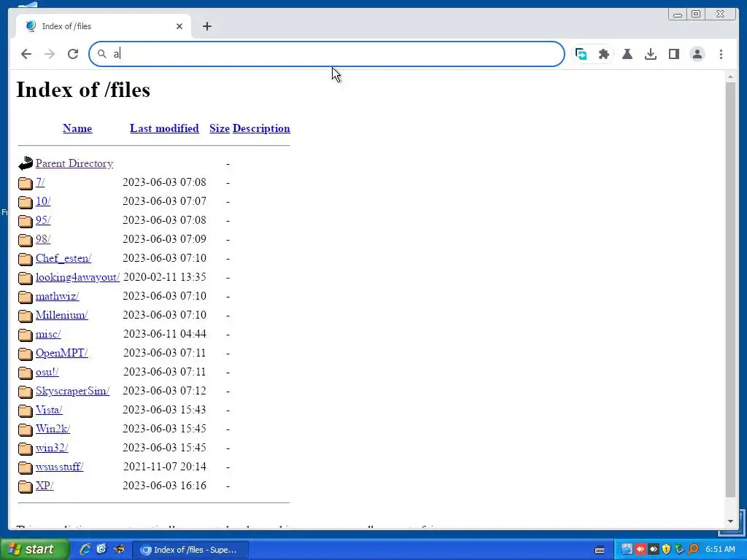
Task: Open the 7/ folder link
Action: tap(40, 182)
